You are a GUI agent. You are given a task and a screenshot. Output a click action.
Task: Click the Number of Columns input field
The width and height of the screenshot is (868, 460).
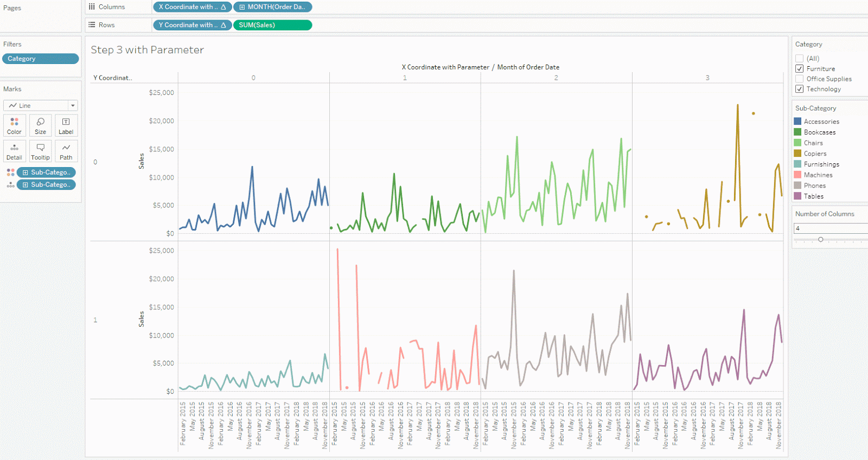click(831, 228)
